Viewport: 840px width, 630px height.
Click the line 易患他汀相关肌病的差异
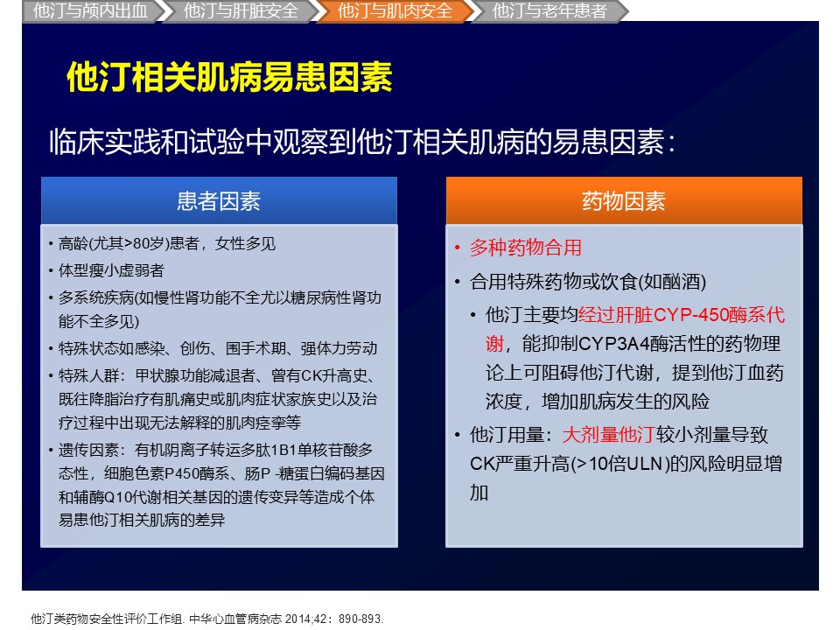pos(142,520)
